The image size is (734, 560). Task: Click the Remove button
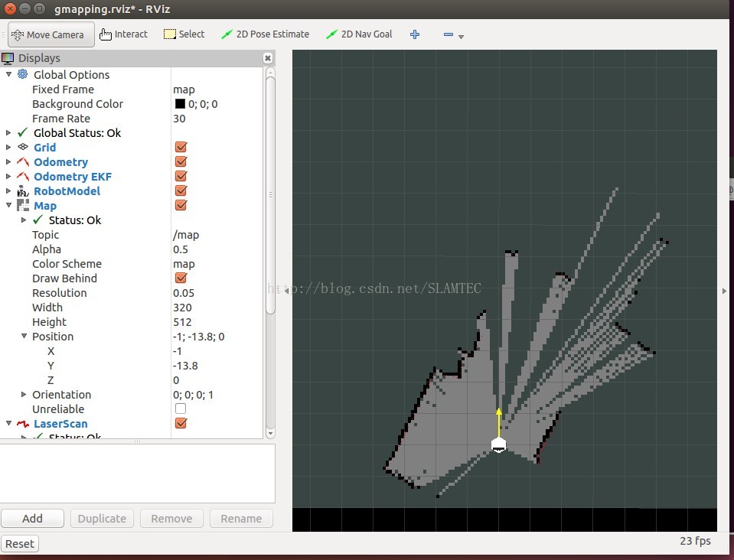[171, 519]
